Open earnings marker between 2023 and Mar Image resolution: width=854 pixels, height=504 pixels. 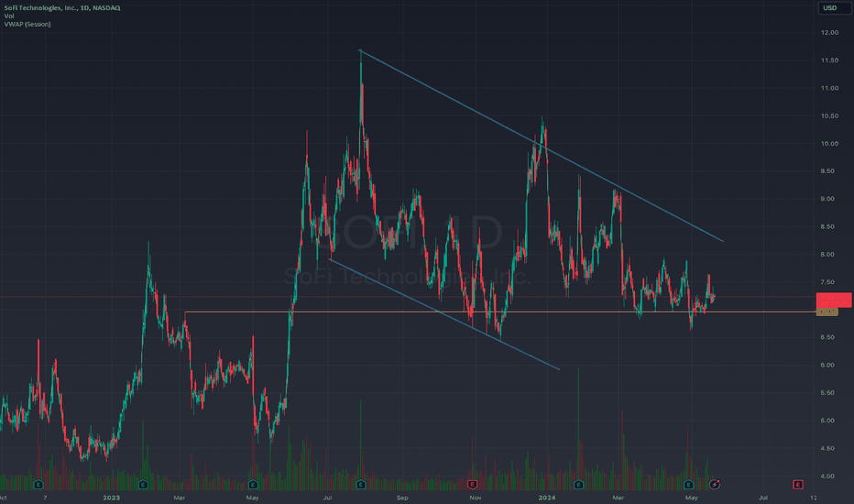click(x=143, y=484)
